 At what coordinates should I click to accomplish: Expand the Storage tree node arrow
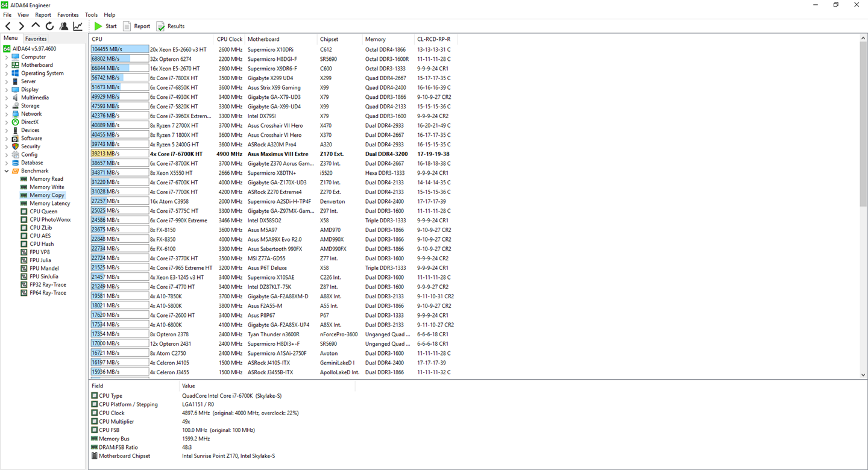[x=7, y=105]
